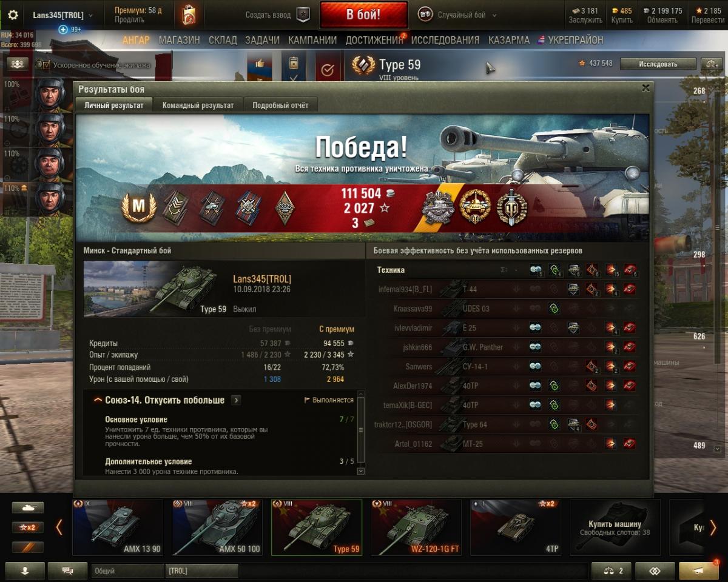Click the red В бой! button

click(x=363, y=15)
